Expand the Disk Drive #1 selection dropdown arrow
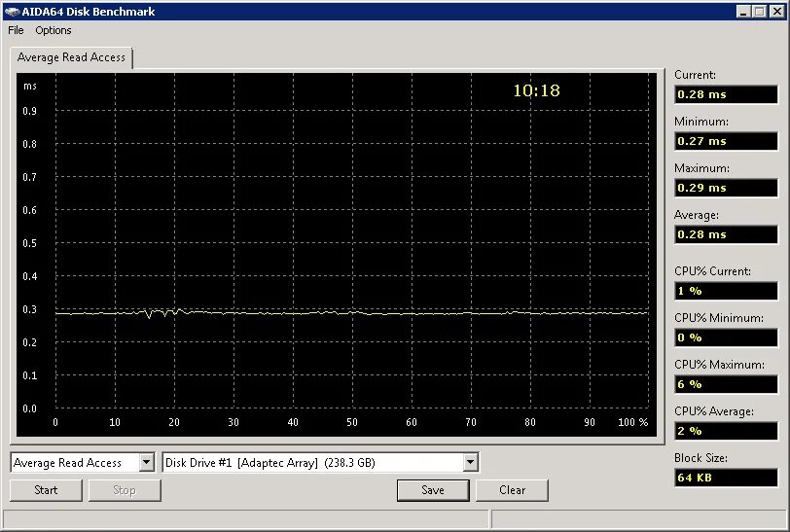The height and width of the screenshot is (532, 790). 470,462
